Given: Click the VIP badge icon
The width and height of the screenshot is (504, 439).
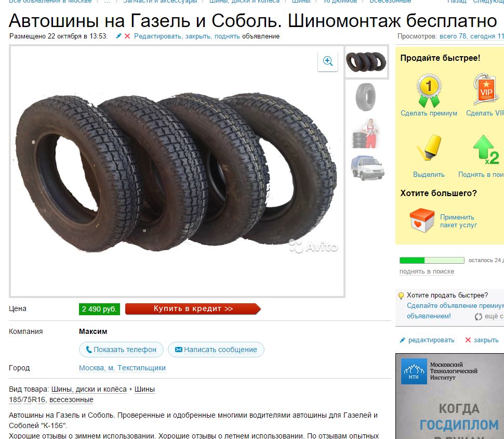Looking at the screenshot, I should [486, 89].
